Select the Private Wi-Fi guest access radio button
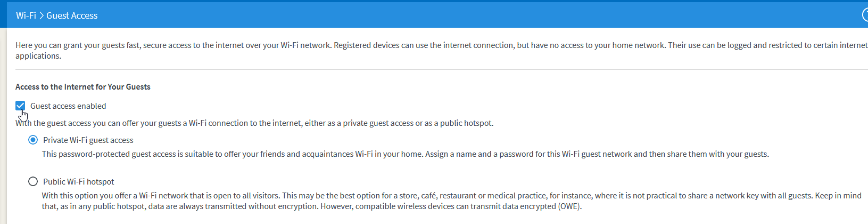Screen dimensions: 868x224 tap(33, 140)
